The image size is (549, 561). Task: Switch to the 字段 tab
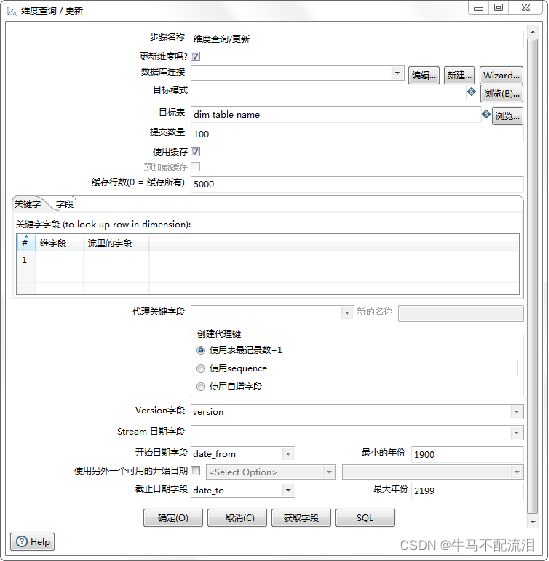[64, 204]
